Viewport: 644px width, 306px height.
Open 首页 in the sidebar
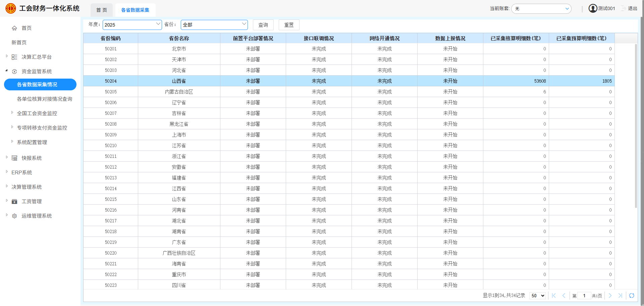click(x=26, y=28)
